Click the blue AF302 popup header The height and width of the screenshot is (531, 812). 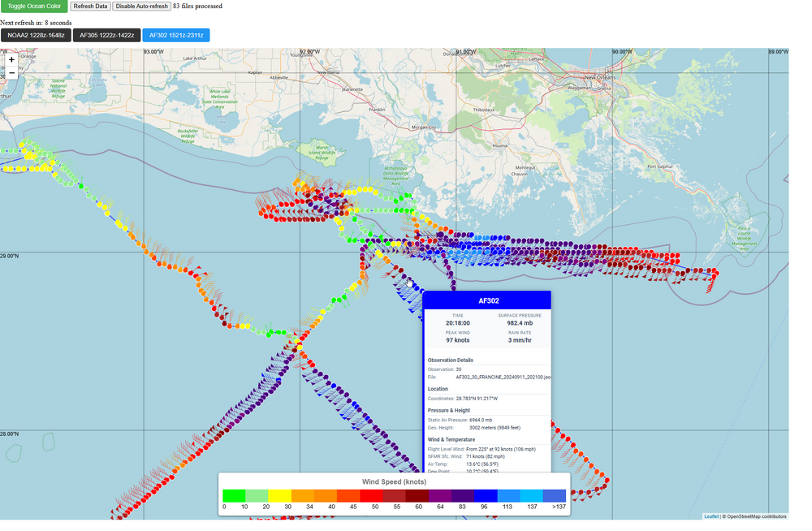[x=488, y=300]
